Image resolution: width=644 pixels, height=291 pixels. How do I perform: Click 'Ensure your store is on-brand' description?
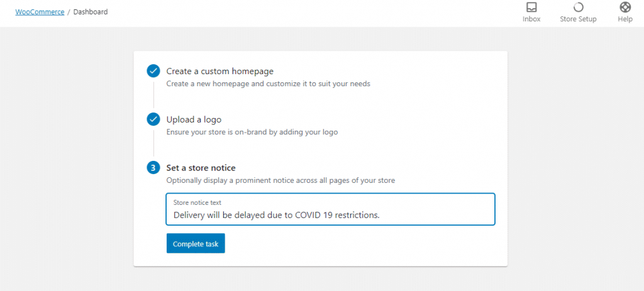point(252,132)
